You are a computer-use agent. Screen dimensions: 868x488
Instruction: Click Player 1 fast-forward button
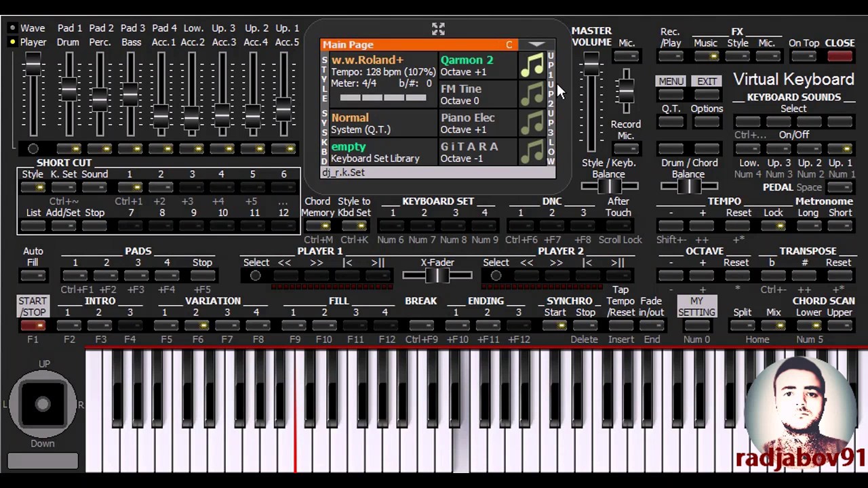click(317, 276)
